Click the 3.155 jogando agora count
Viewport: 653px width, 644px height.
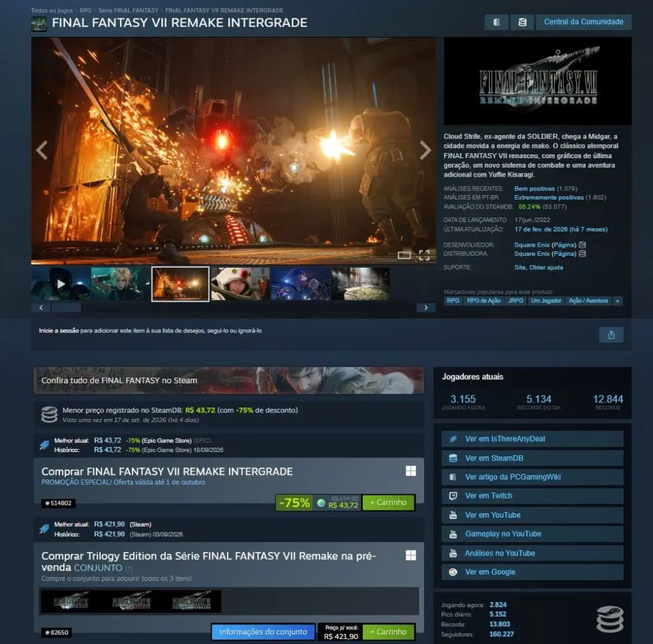(x=463, y=399)
